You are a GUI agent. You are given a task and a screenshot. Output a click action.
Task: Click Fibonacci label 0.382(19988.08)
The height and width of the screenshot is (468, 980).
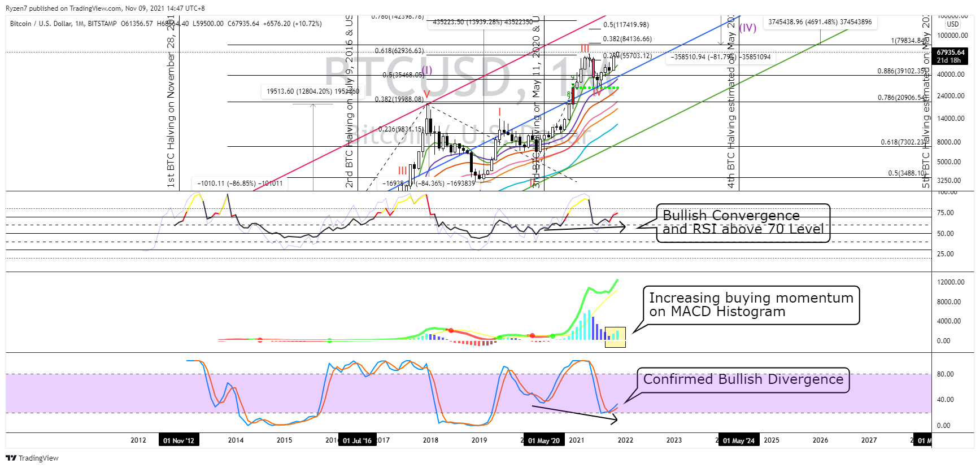(x=399, y=99)
